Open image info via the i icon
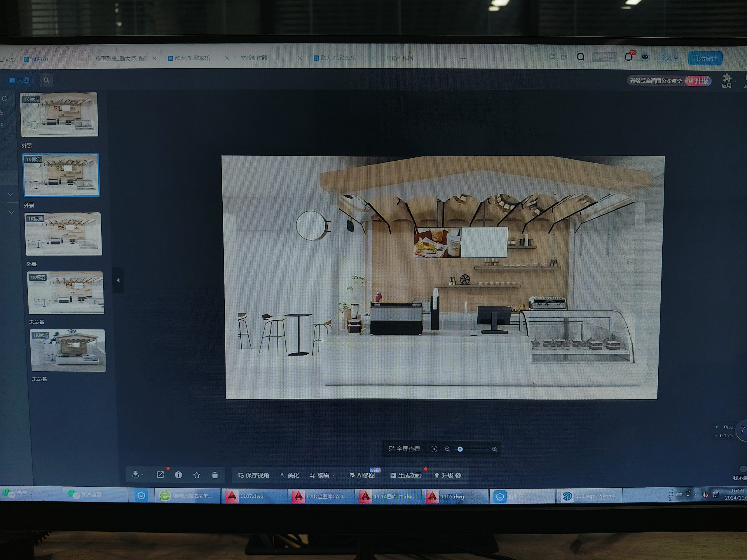The image size is (747, 560). (x=179, y=475)
